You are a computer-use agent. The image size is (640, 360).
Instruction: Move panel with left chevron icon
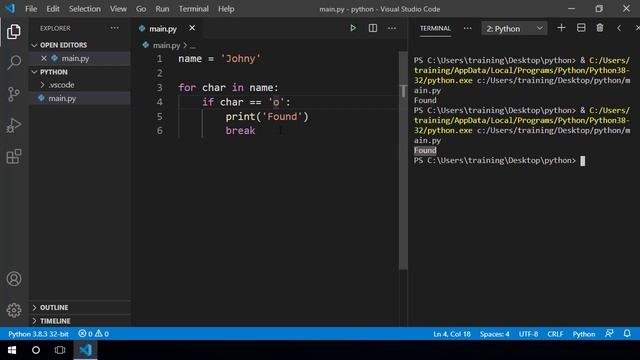(619, 28)
